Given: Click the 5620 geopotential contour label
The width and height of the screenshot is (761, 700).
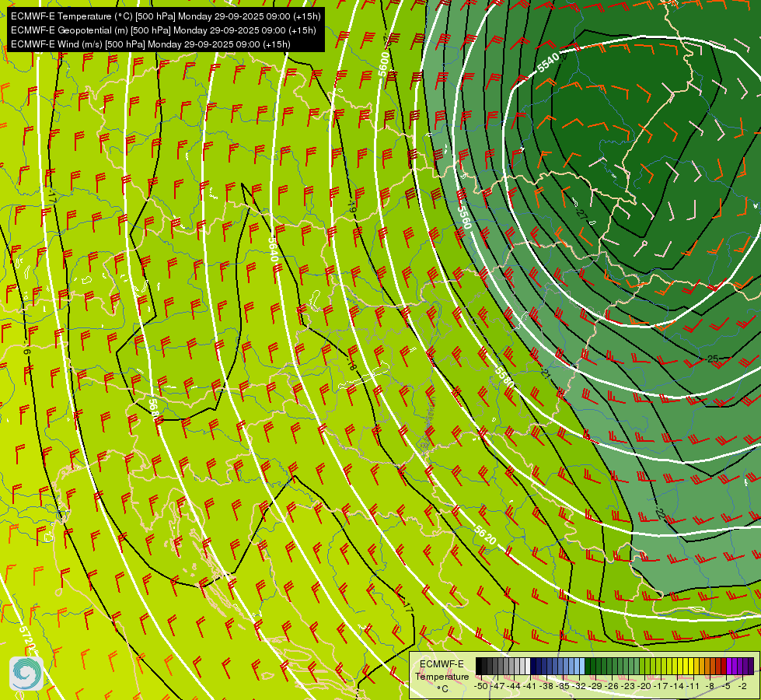Looking at the screenshot, I should [484, 537].
